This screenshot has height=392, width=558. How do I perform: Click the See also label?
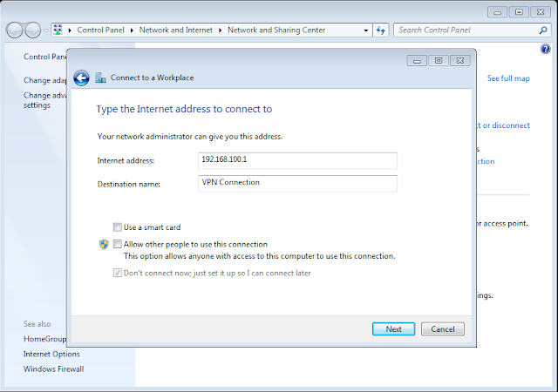pos(37,324)
